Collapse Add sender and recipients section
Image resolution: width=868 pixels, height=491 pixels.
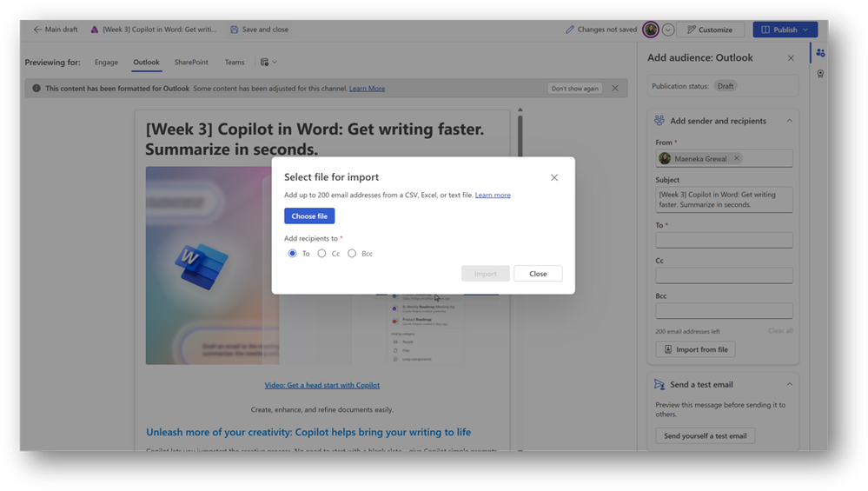pyautogui.click(x=790, y=121)
